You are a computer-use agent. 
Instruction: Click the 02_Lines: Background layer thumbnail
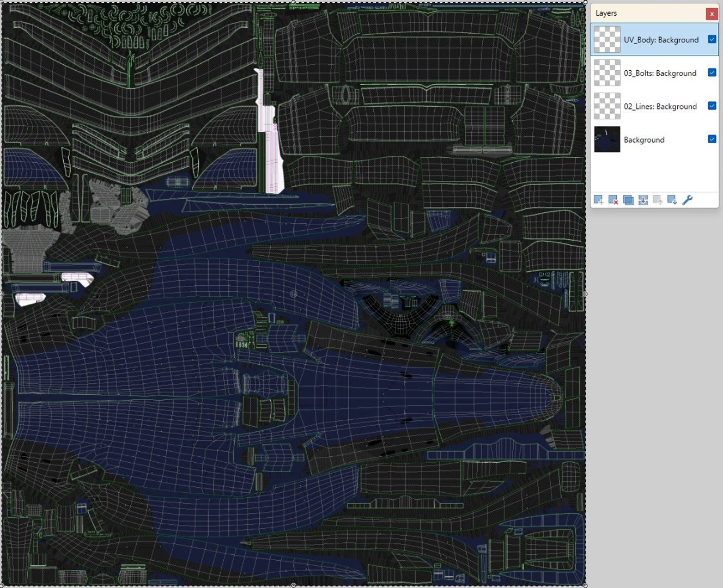pos(607,106)
